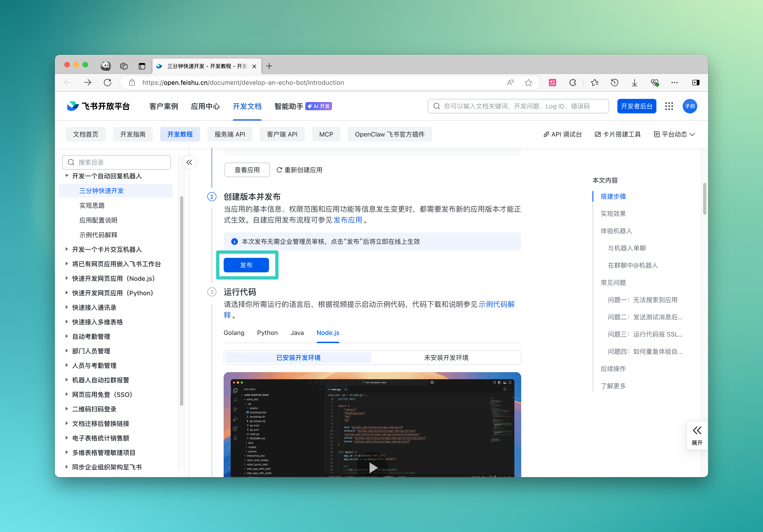
Task: Collapse the left directory panel arrow
Action: [x=189, y=162]
